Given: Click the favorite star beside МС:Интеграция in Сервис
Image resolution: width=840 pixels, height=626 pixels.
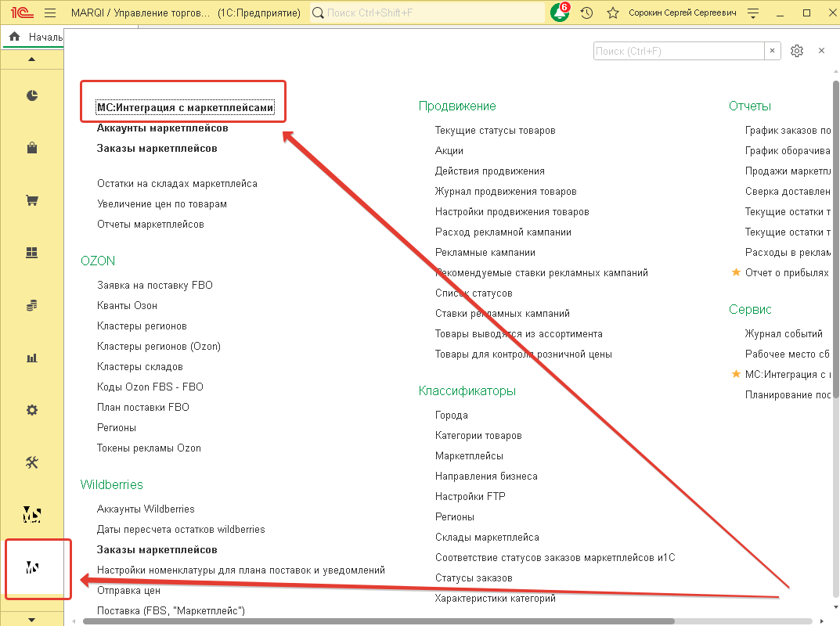Looking at the screenshot, I should [736, 374].
